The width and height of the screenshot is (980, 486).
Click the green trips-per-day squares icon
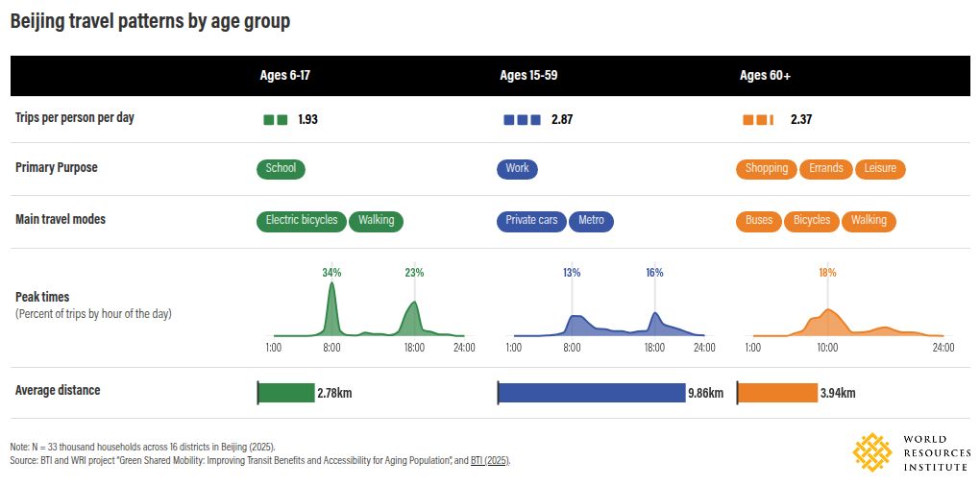pyautogui.click(x=276, y=119)
